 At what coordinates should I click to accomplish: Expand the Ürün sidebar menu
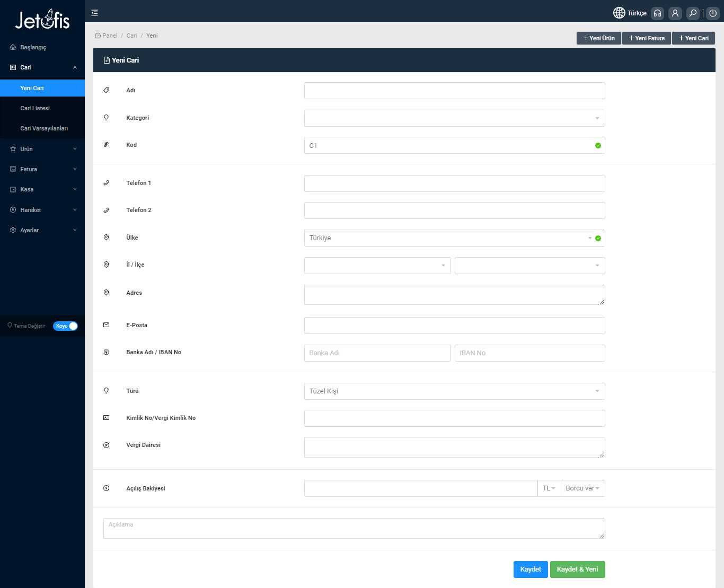coord(42,149)
